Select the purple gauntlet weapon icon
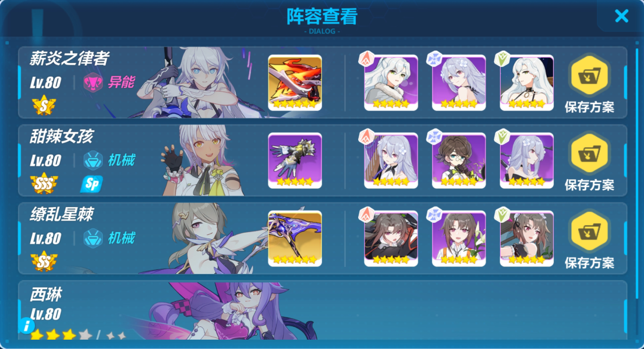 (x=295, y=161)
